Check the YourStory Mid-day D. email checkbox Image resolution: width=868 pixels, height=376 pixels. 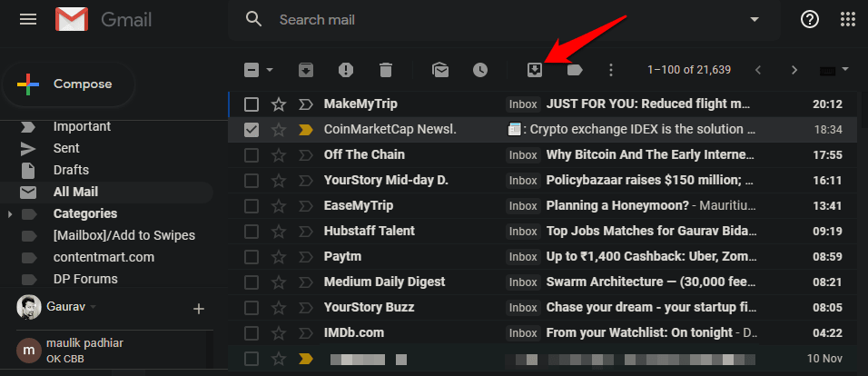tap(252, 181)
